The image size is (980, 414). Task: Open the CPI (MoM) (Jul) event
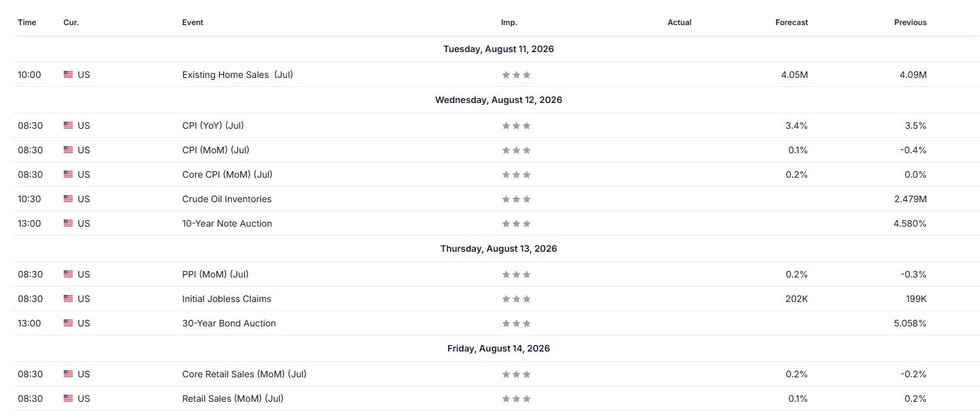[x=216, y=150]
